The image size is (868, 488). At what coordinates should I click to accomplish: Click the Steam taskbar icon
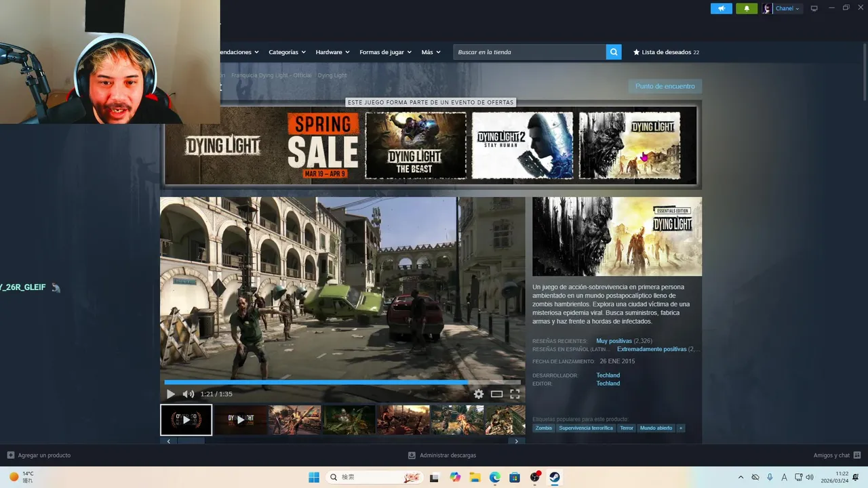click(x=555, y=477)
